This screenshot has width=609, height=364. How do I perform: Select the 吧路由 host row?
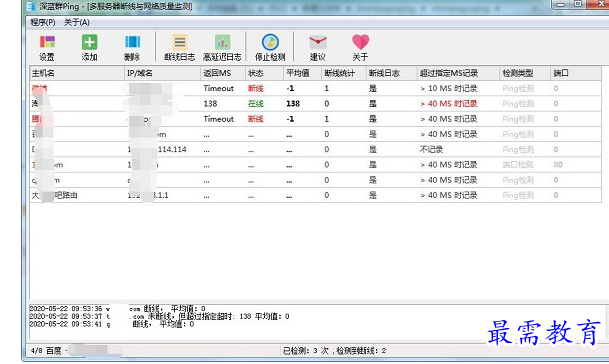tap(315, 195)
